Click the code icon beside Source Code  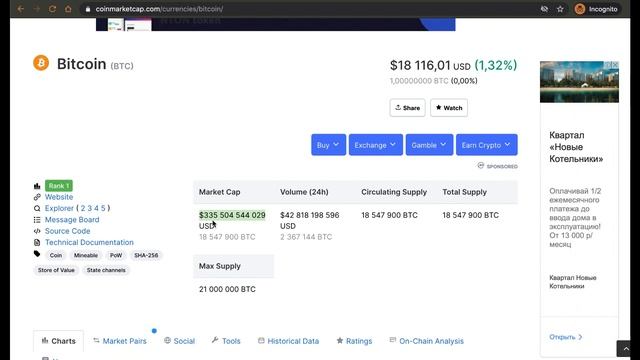coord(37,231)
